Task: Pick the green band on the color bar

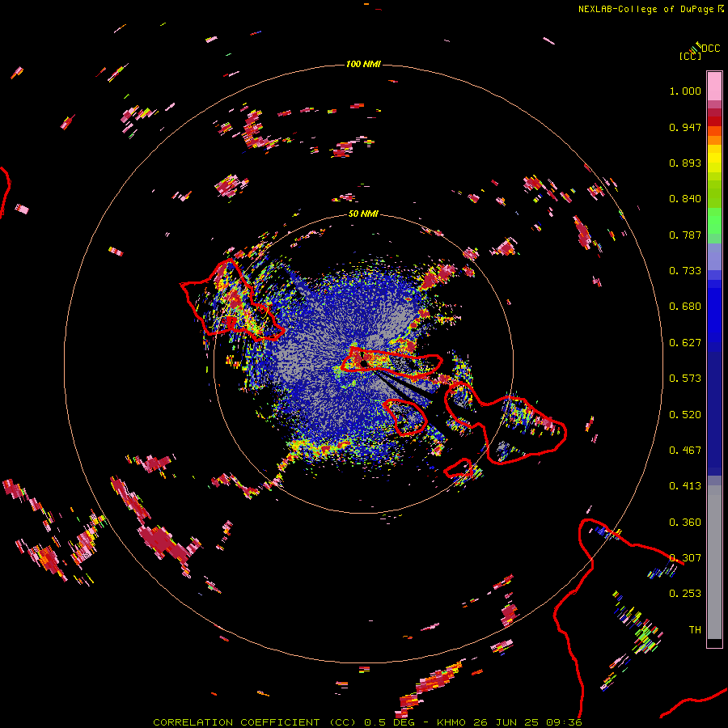Action: click(714, 221)
